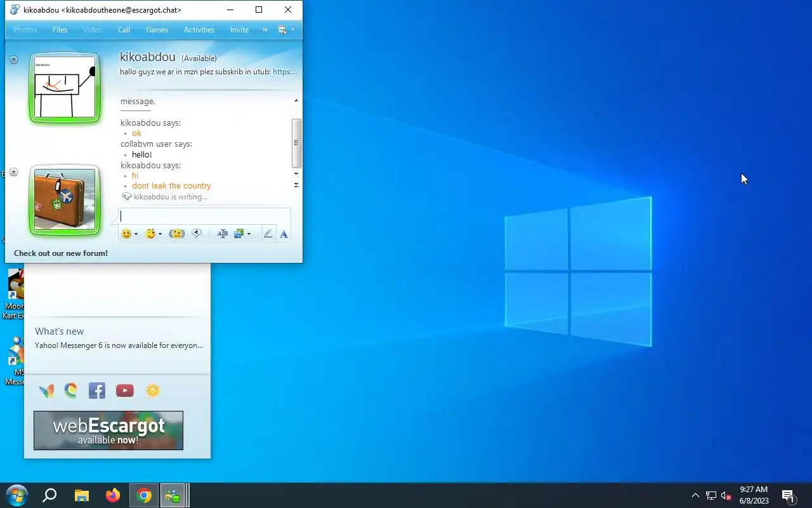Click your suitcase display picture
Screen dimensions: 812x508
coord(65,200)
